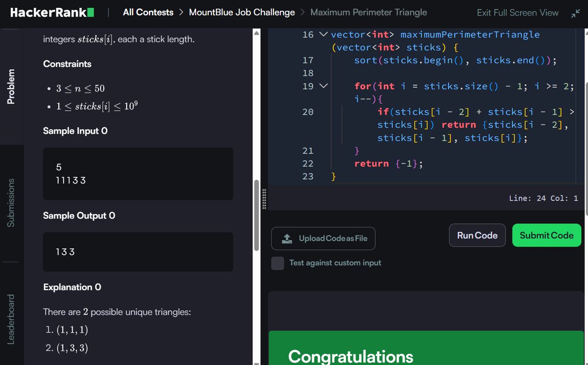Click the panel divider drag handle
Image resolution: width=588 pixels, height=365 pixels.
[265, 199]
